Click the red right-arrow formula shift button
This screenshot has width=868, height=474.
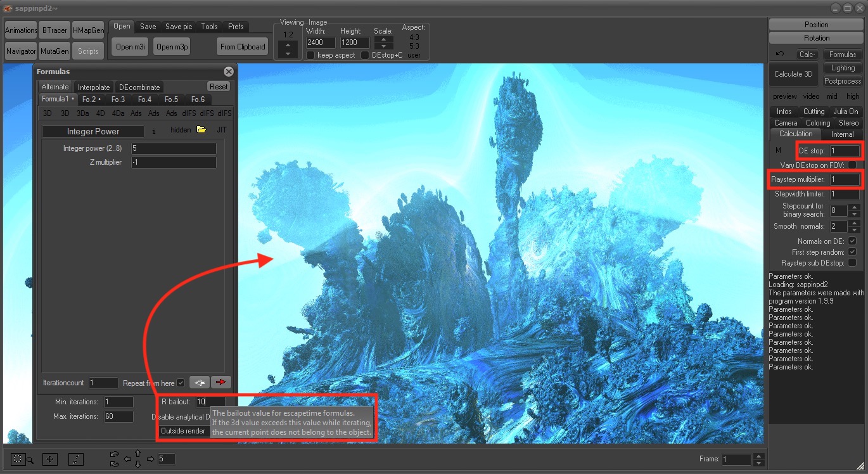(x=221, y=382)
